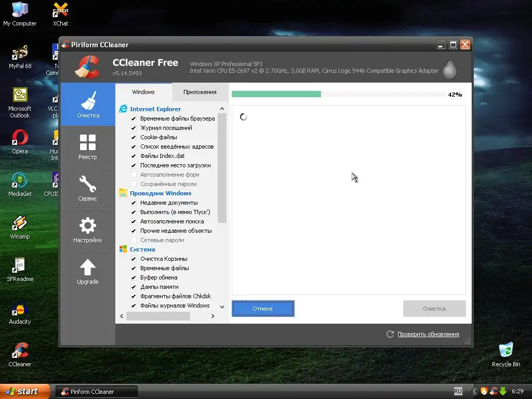
Task: Switch to the Windows tab
Action: point(143,92)
